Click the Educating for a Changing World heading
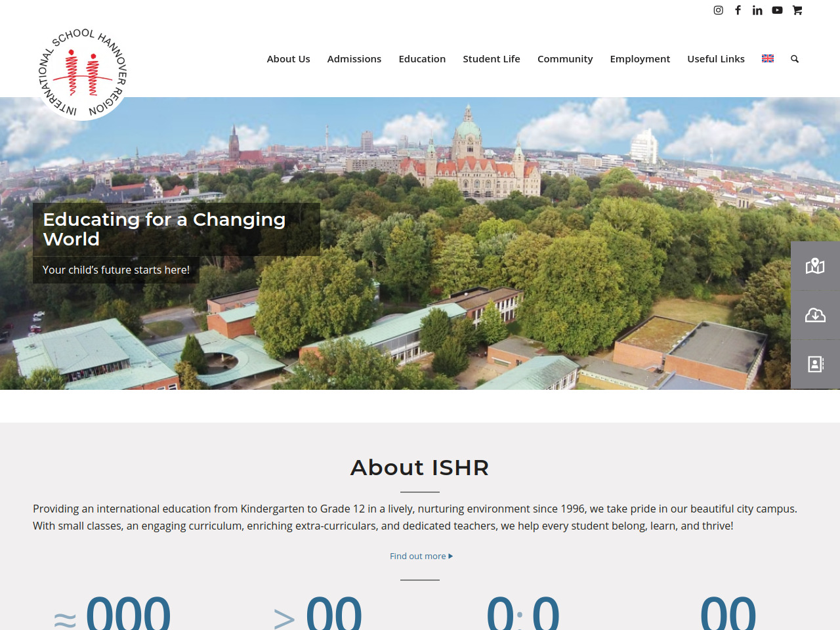The image size is (840, 630). (x=164, y=229)
